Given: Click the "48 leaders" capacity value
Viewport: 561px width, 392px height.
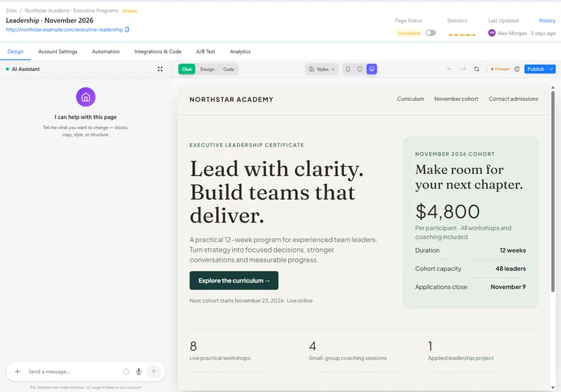Looking at the screenshot, I should point(511,269).
